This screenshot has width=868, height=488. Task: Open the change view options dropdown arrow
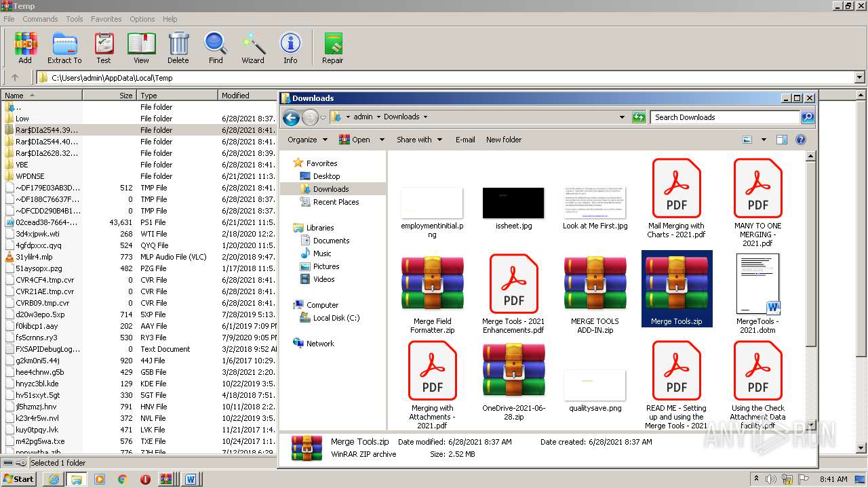pyautogui.click(x=764, y=140)
